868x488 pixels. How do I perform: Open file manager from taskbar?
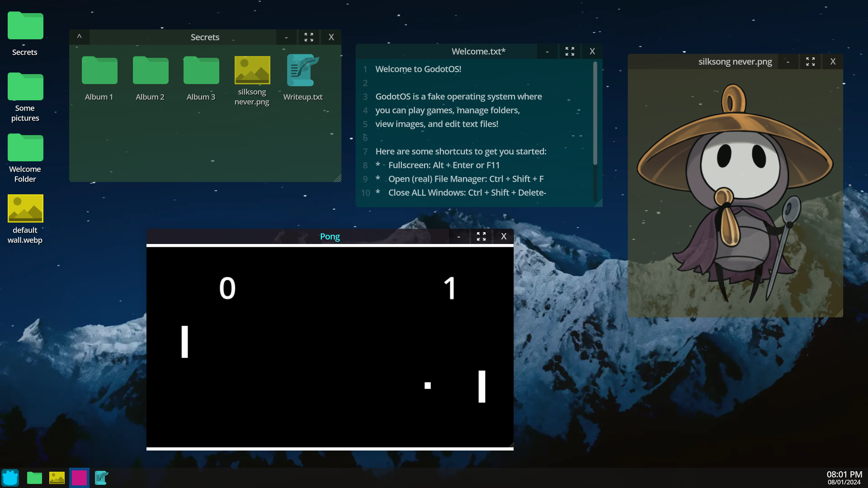[x=34, y=478]
